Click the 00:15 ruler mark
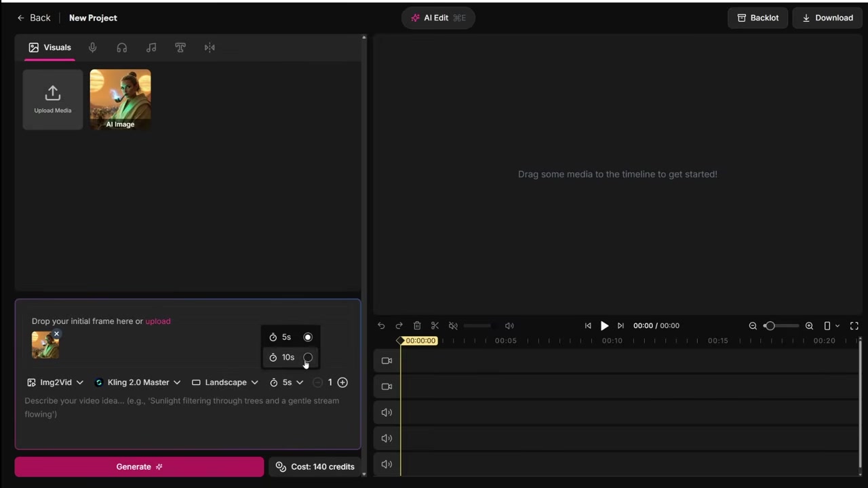Image resolution: width=868 pixels, height=488 pixels. [x=718, y=341]
